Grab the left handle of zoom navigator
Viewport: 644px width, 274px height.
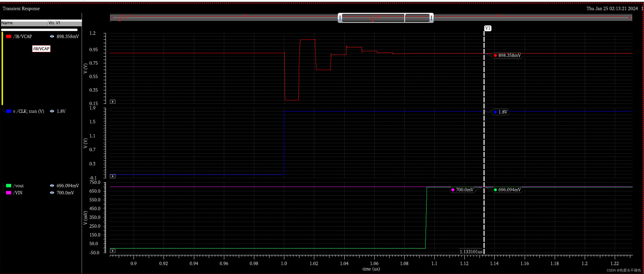(340, 18)
